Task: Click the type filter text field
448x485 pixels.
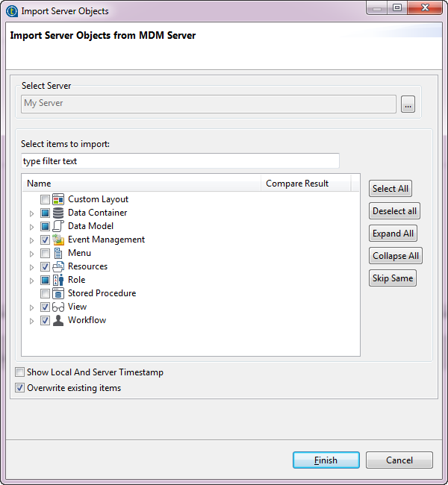Action: pyautogui.click(x=180, y=161)
